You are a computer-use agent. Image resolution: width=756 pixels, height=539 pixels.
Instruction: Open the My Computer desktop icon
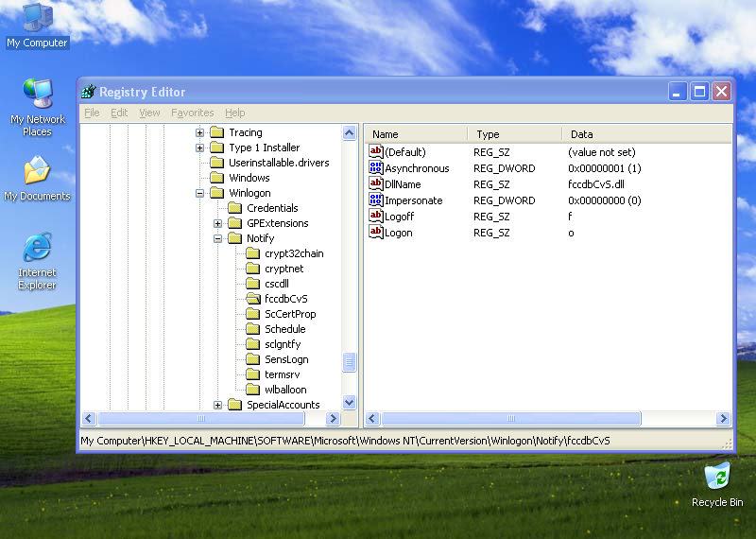37,26
